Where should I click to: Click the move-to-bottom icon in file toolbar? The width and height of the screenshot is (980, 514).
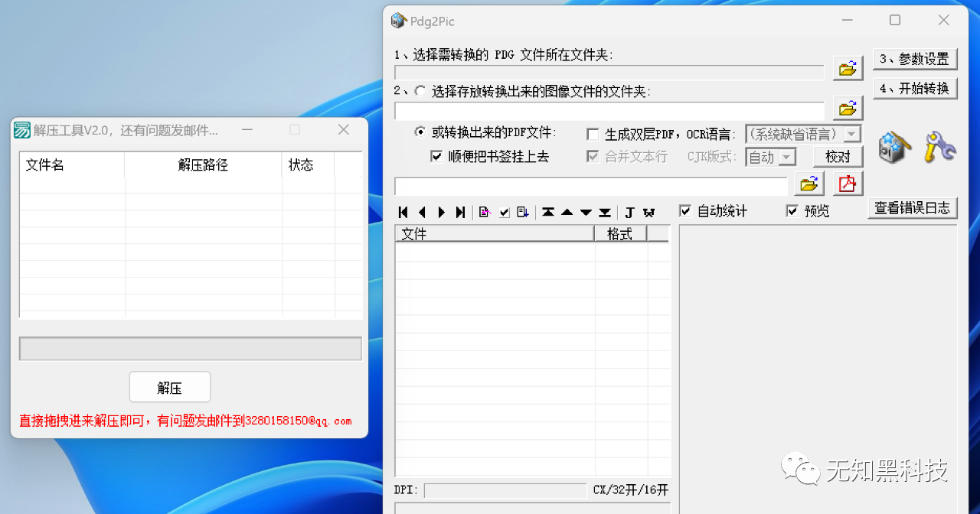click(605, 213)
